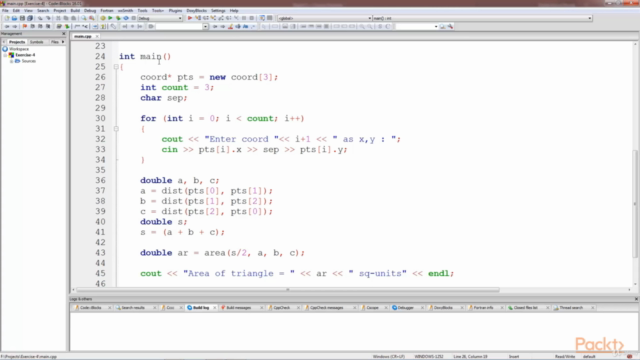Click the Paste toolbar icon

click(x=73, y=18)
